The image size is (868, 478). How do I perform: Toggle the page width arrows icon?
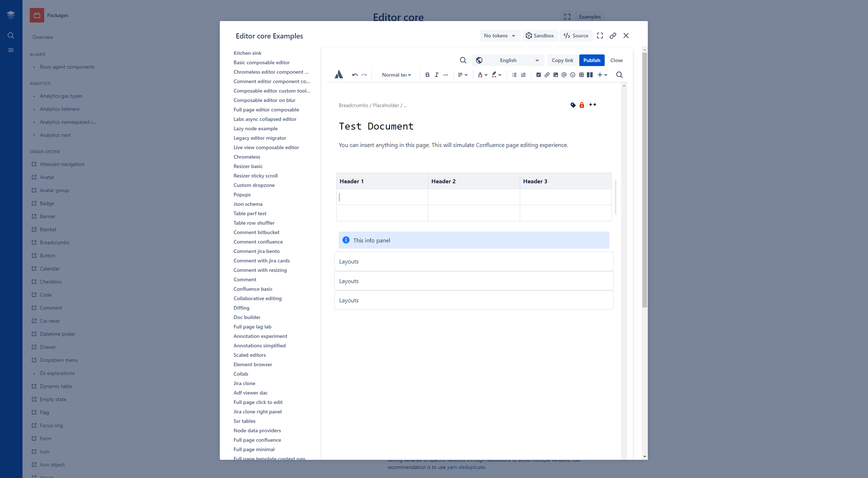[x=593, y=105]
